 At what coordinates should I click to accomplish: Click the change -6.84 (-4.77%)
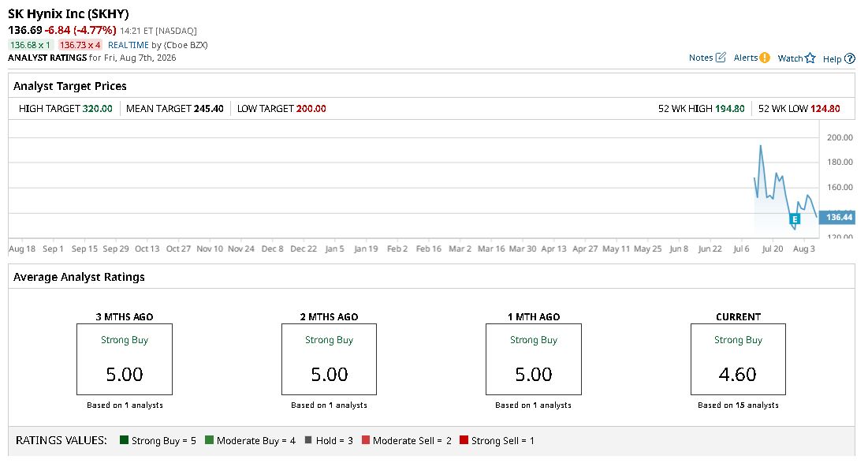point(81,30)
